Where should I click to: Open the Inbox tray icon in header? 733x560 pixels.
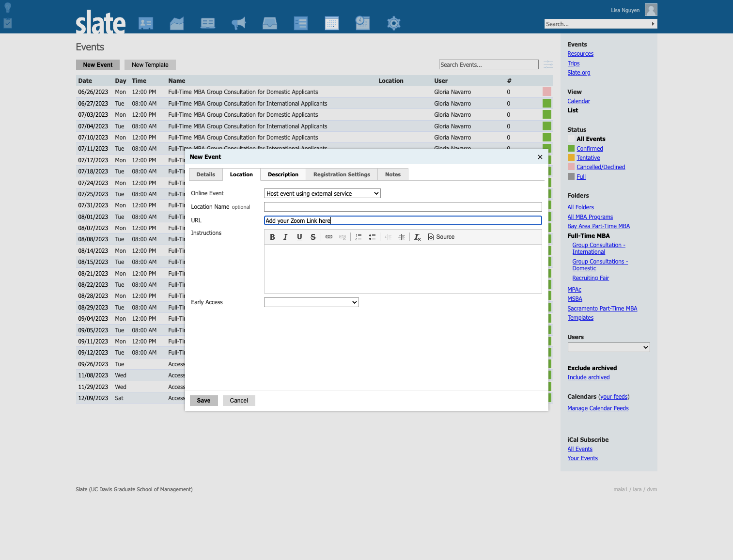pyautogui.click(x=270, y=23)
